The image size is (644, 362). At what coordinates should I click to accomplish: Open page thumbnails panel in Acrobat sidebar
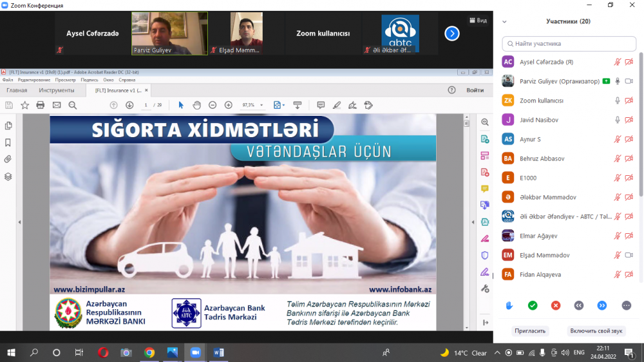tap(8, 126)
